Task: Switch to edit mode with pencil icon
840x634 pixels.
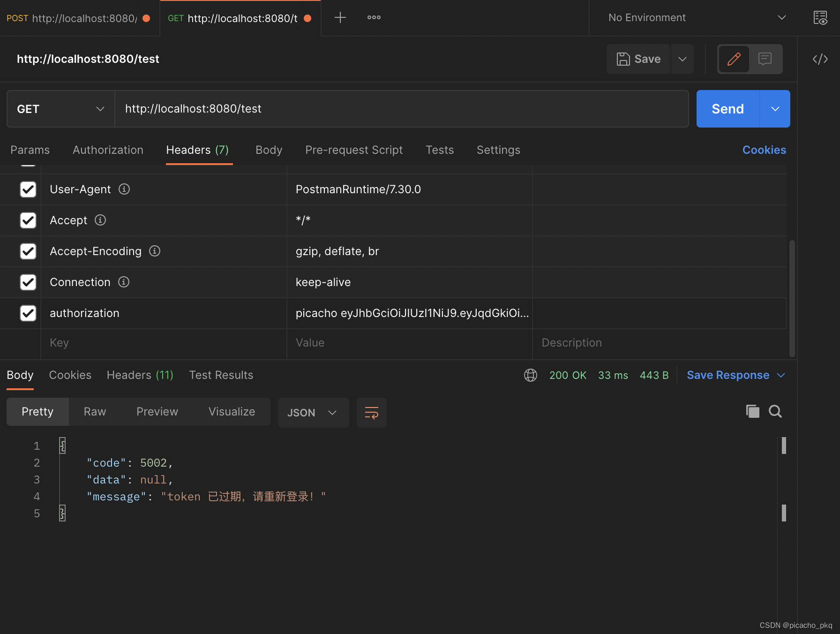Action: click(734, 59)
